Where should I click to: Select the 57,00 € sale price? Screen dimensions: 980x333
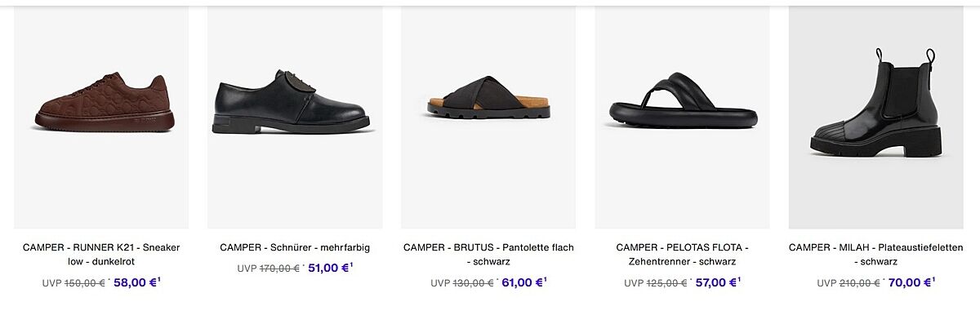715,283
